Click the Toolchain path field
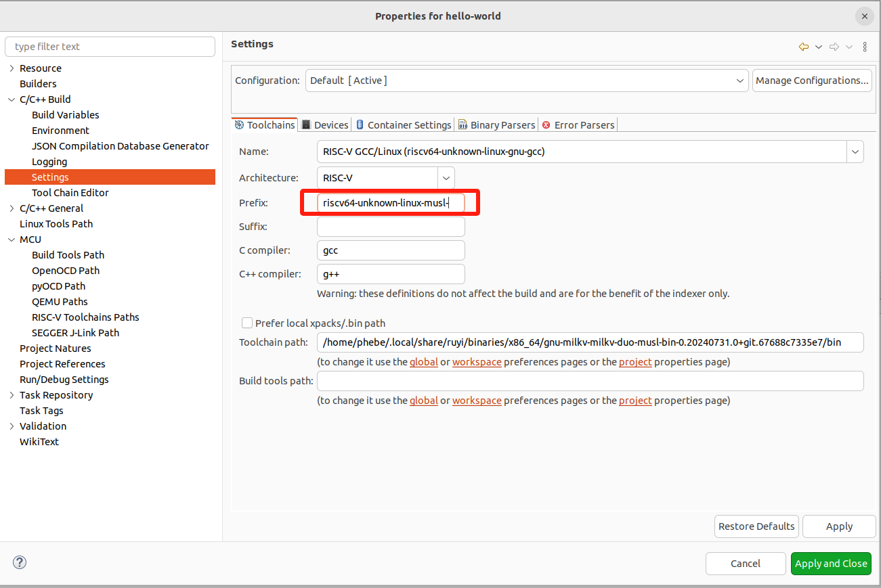The height and width of the screenshot is (588, 881). coord(590,342)
